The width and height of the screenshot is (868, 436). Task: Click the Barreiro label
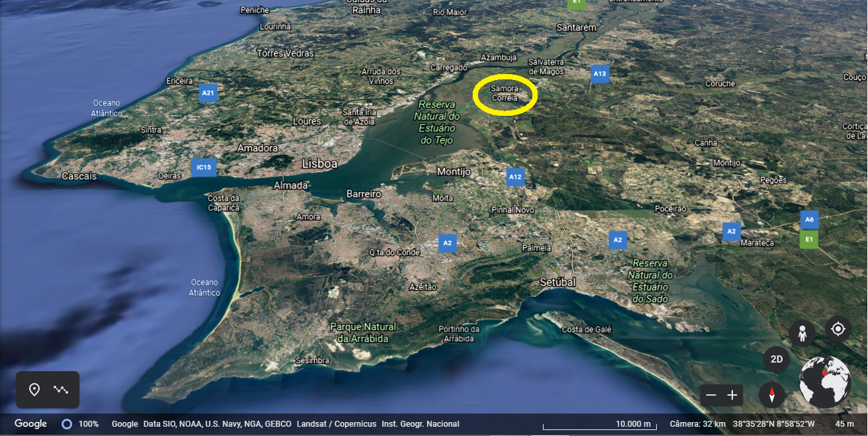tap(364, 195)
